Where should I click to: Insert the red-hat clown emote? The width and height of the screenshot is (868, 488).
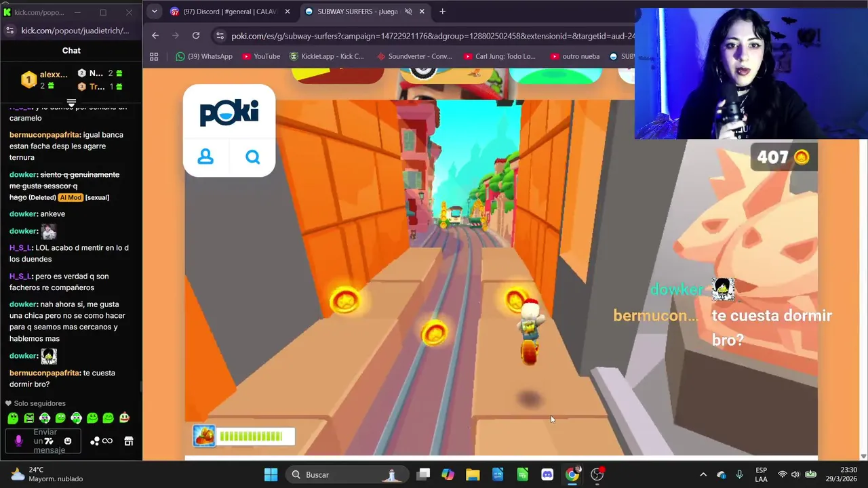pyautogui.click(x=124, y=418)
